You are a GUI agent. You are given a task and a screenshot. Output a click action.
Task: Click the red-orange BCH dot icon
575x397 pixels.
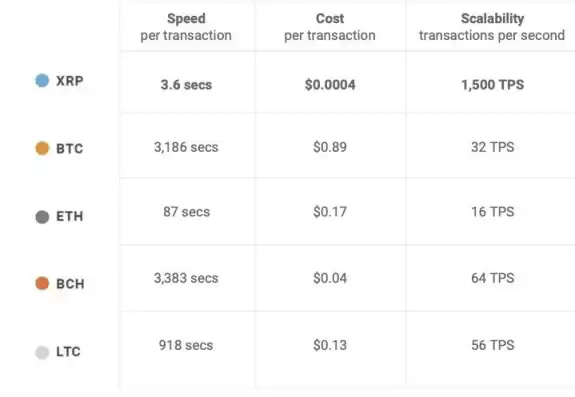click(42, 283)
